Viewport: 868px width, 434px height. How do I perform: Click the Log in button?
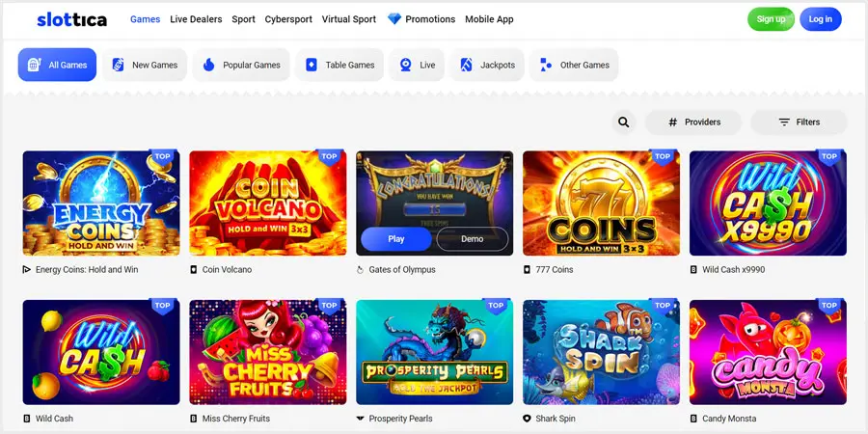coord(820,19)
